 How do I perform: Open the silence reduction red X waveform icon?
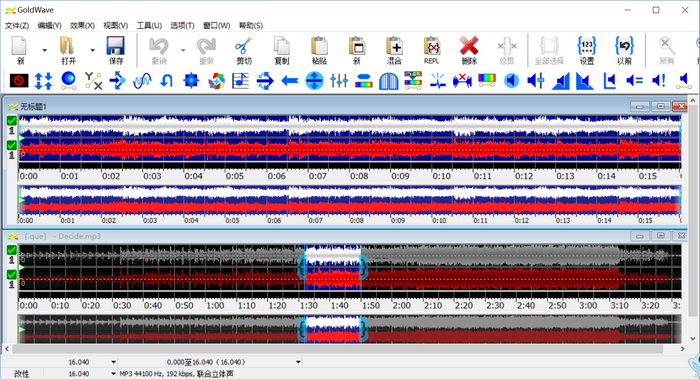(x=462, y=81)
